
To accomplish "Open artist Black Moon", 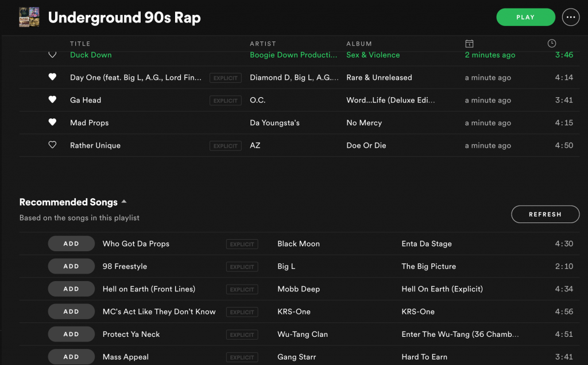I will tap(299, 244).
